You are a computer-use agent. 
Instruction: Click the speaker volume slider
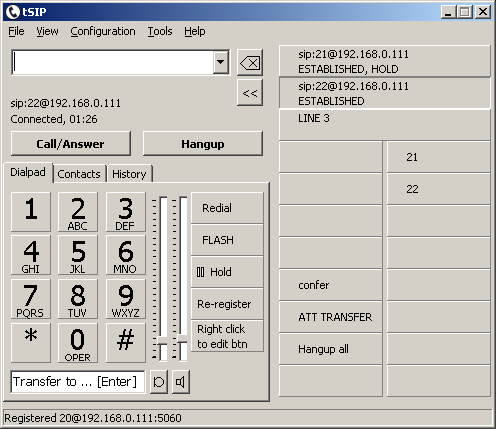tap(183, 278)
